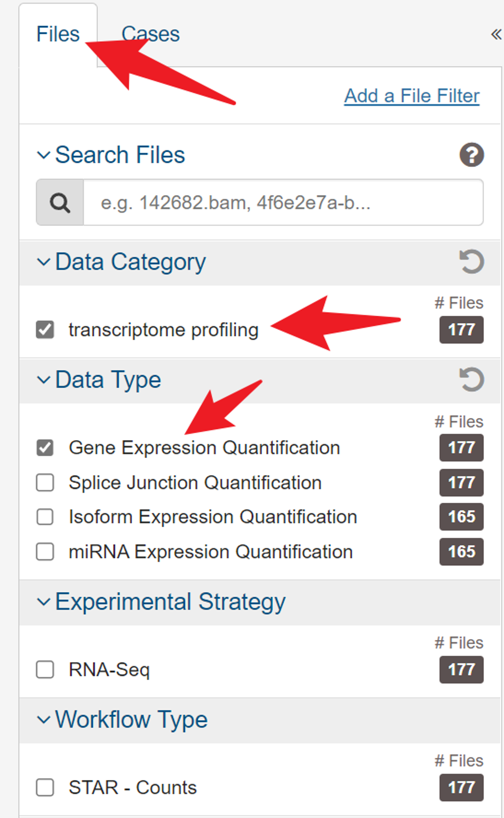Open the Add a File Filter link
The image size is (504, 818).
pos(412,96)
